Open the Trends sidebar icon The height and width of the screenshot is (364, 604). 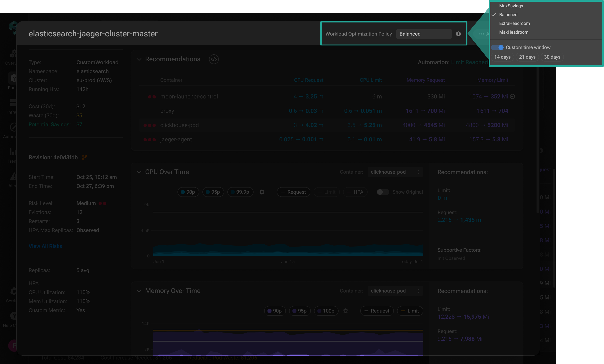pos(13,152)
